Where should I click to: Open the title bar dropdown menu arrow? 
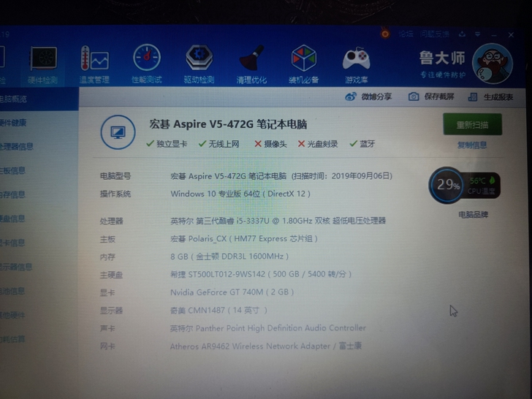pos(477,34)
